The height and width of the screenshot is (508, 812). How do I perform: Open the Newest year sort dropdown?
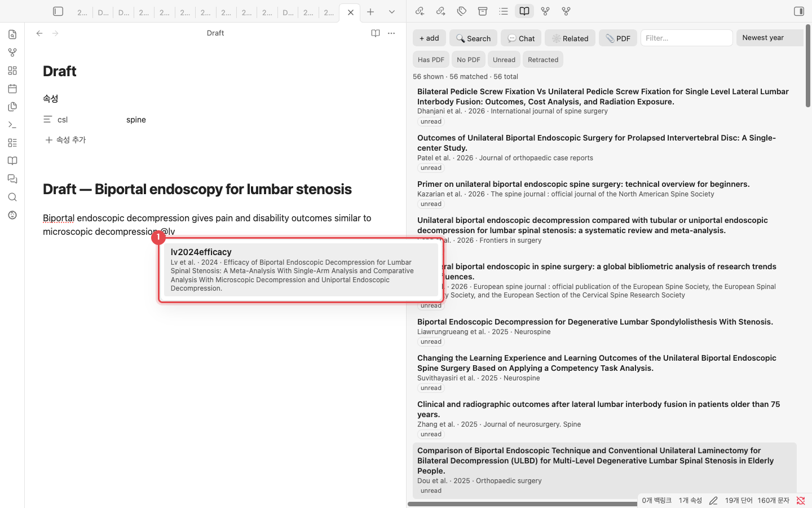[x=770, y=38]
